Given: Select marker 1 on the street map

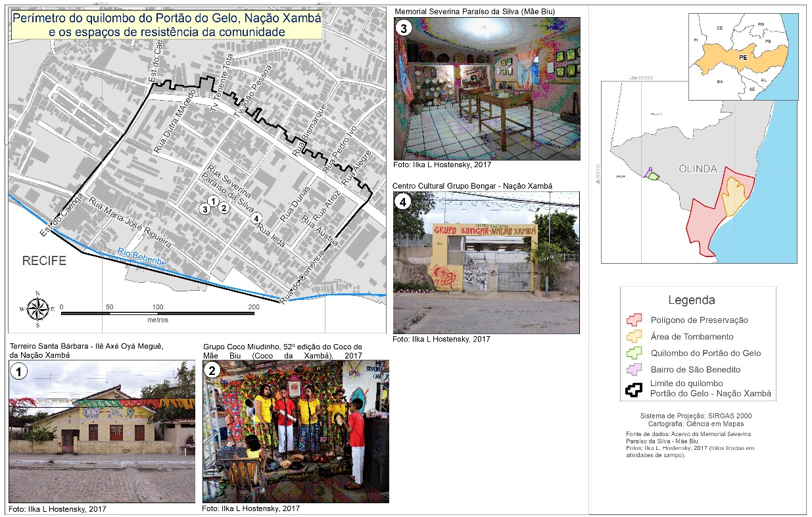Looking at the screenshot, I should point(212,201).
